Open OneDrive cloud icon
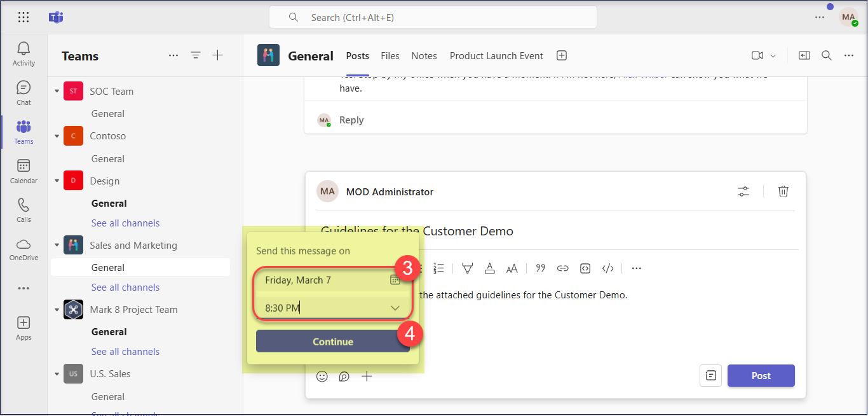The height and width of the screenshot is (416, 868). click(24, 248)
